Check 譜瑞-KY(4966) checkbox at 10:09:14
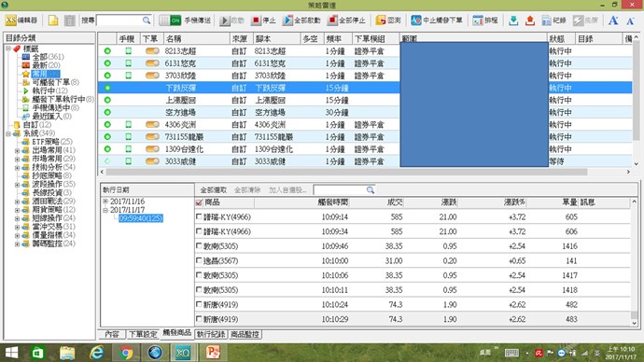 [x=199, y=216]
